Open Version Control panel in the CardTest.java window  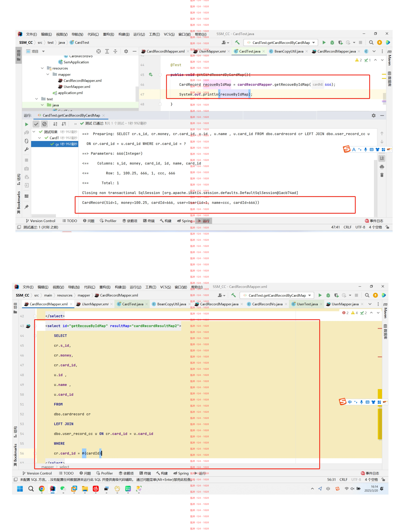click(40, 221)
